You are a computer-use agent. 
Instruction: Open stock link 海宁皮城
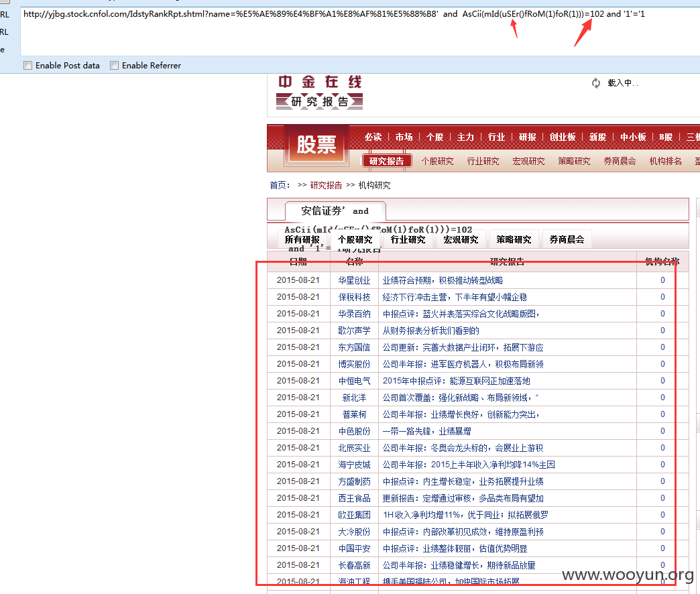(x=354, y=465)
